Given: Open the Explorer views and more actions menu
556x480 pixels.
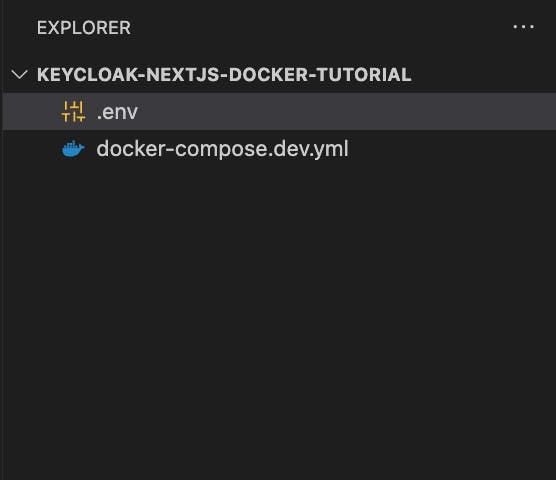Looking at the screenshot, I should [x=523, y=27].
